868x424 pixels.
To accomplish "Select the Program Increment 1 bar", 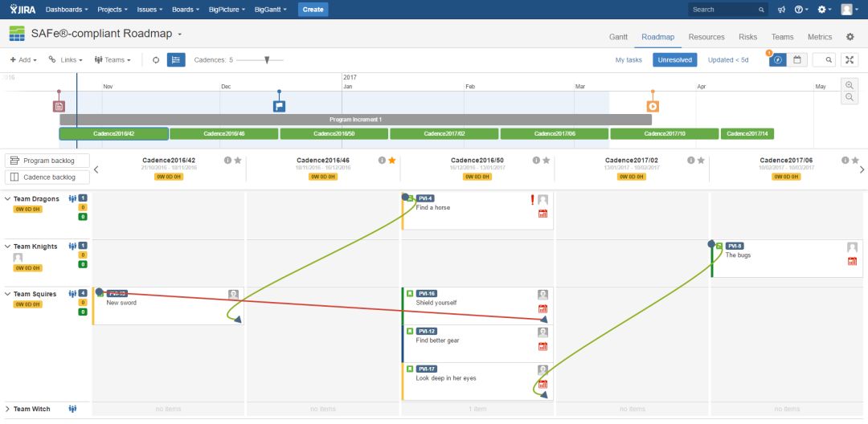I will (x=355, y=120).
